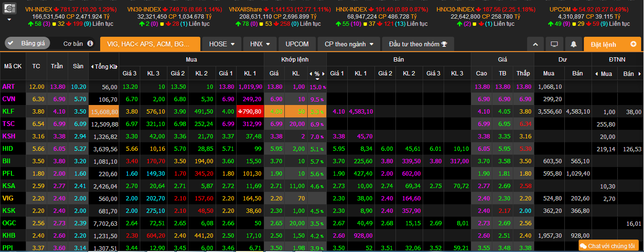Click the Cao price column header
This screenshot has height=252, width=644.
(x=482, y=73)
